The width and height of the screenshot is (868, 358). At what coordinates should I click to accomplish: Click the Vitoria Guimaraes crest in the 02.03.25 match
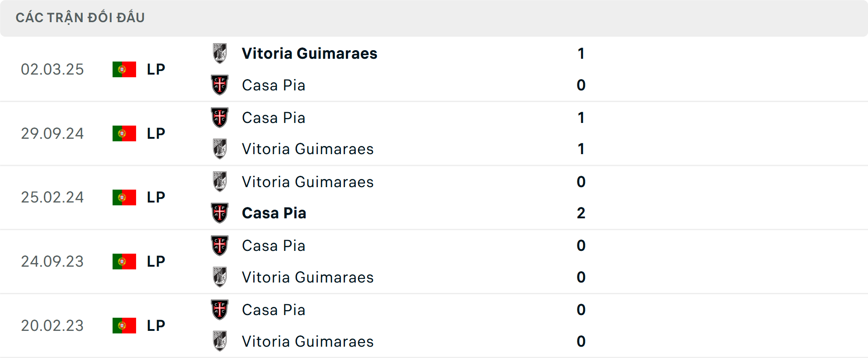point(220,52)
